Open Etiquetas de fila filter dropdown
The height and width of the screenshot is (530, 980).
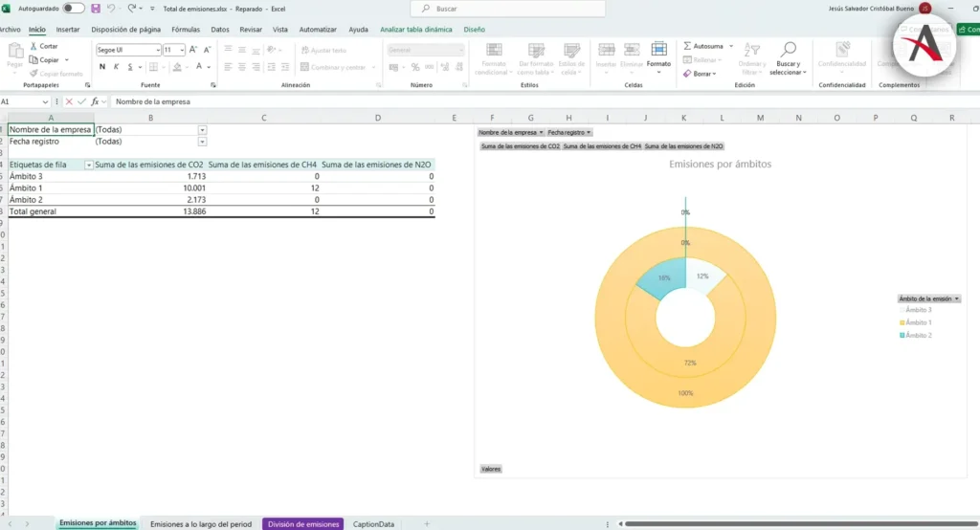[89, 165]
